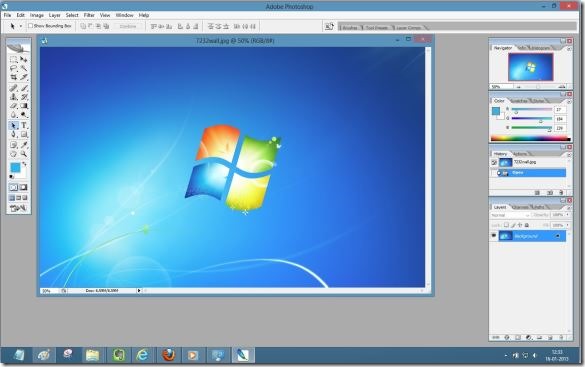Select the Crop tool
The width and height of the screenshot is (585, 367).
(x=13, y=77)
